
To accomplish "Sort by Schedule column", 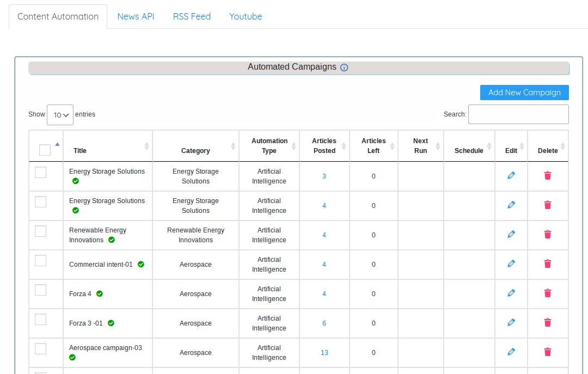I will coord(469,146).
